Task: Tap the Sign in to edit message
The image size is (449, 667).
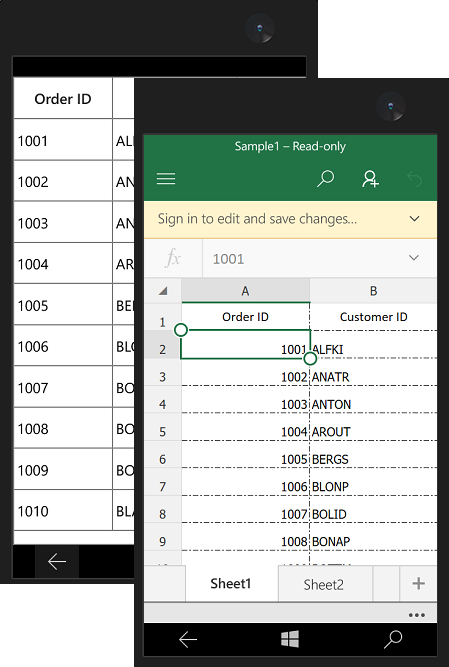Action: click(257, 219)
